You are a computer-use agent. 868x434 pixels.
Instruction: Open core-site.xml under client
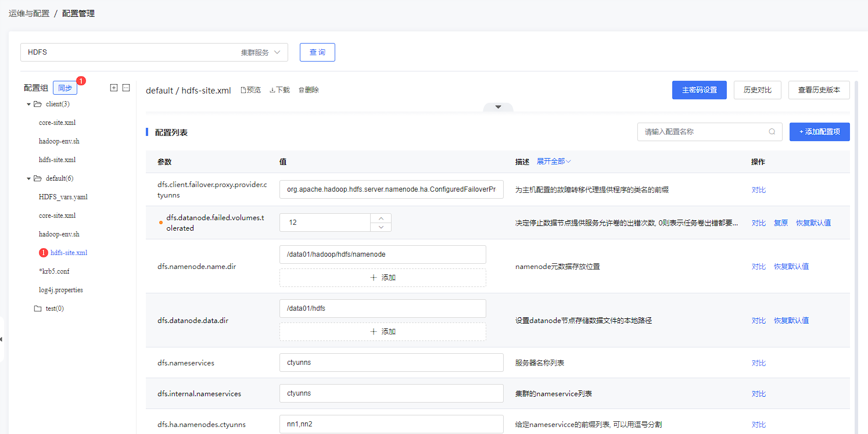pos(57,123)
